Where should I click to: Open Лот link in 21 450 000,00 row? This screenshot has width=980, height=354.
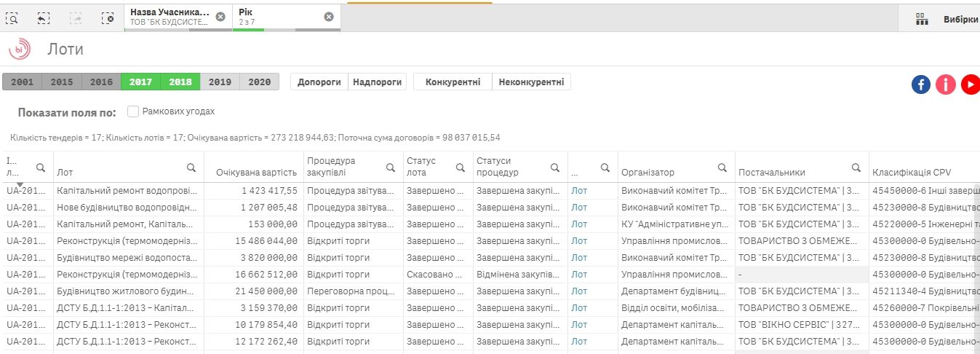579,291
